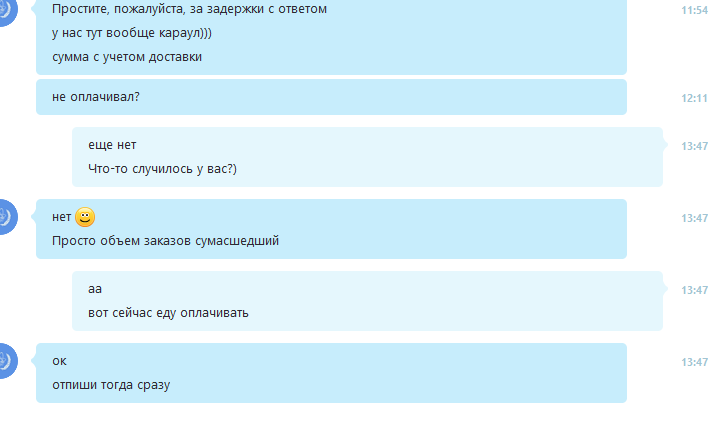Click the 12:11 timestamp
Viewport: 722px width, 428px height.
pyautogui.click(x=694, y=98)
